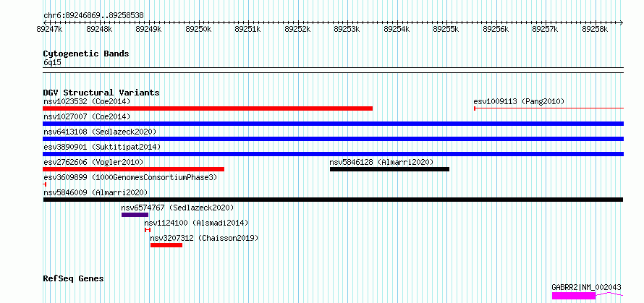Open nsv6574767 (Sedlazeck2020) label
Screen dimensions: 644x303
pos(177,208)
